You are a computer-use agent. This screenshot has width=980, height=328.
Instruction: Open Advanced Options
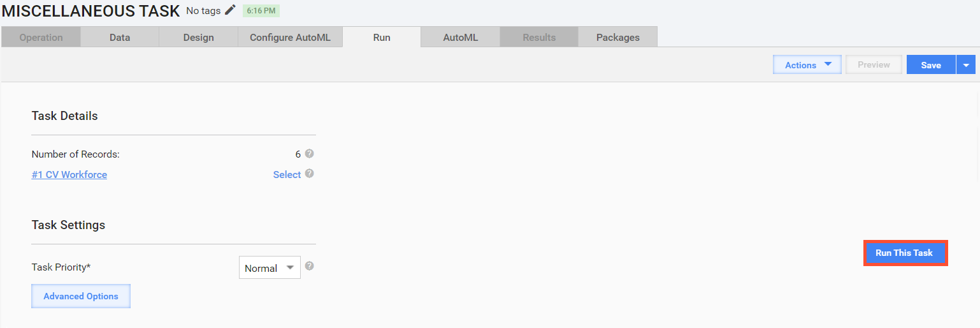[81, 296]
